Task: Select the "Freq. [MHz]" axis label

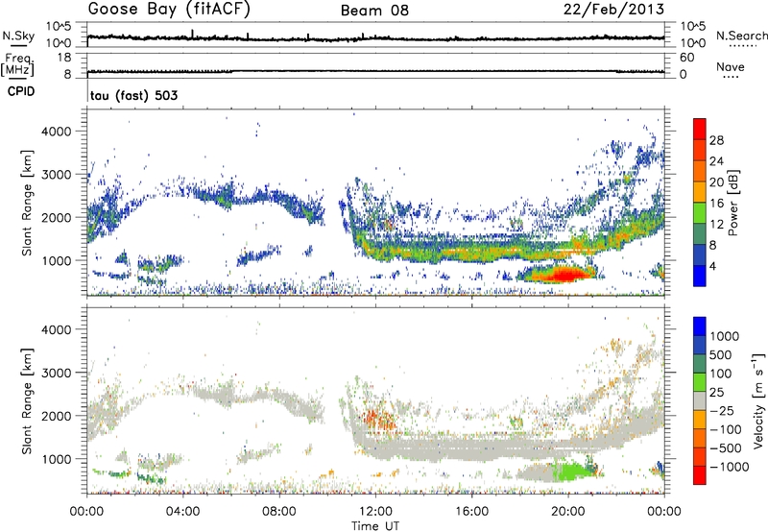Action: point(17,65)
